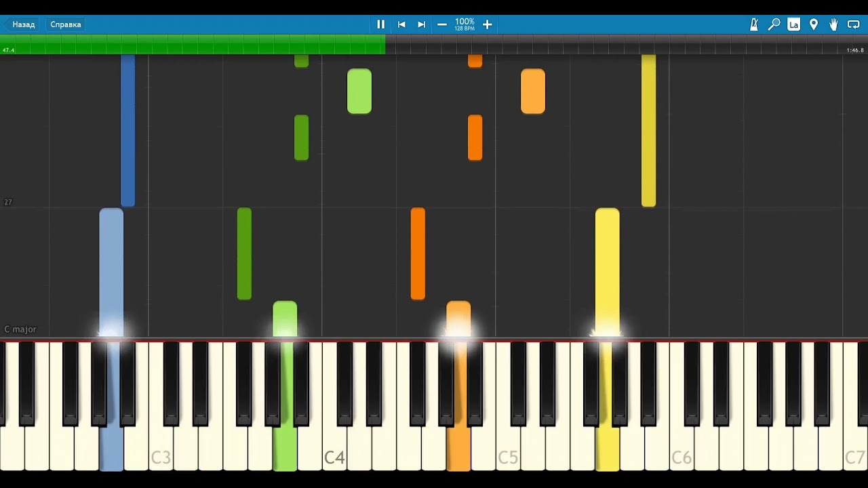
Task: Toggle the loop icon
Action: 854,24
